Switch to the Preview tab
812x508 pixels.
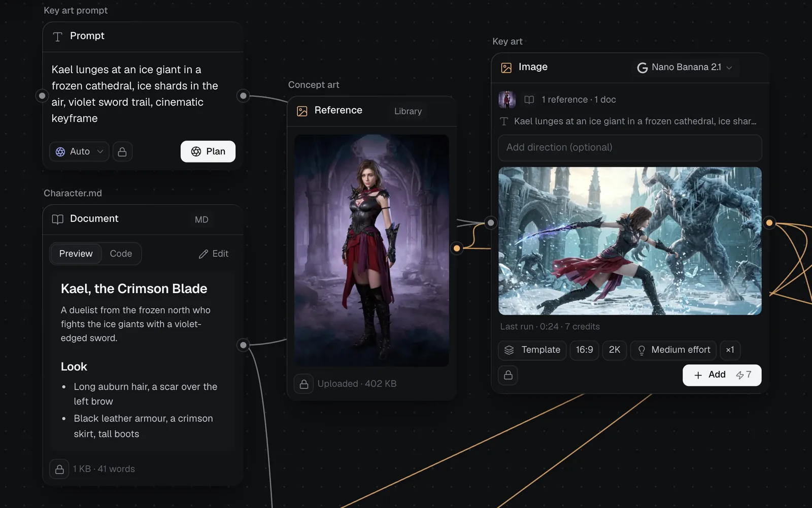click(76, 253)
